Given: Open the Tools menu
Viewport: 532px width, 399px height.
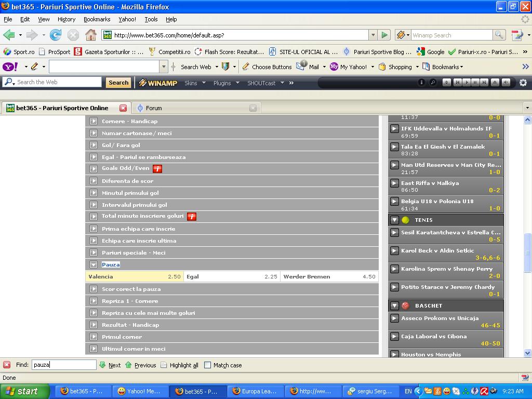Looking at the screenshot, I should (151, 19).
